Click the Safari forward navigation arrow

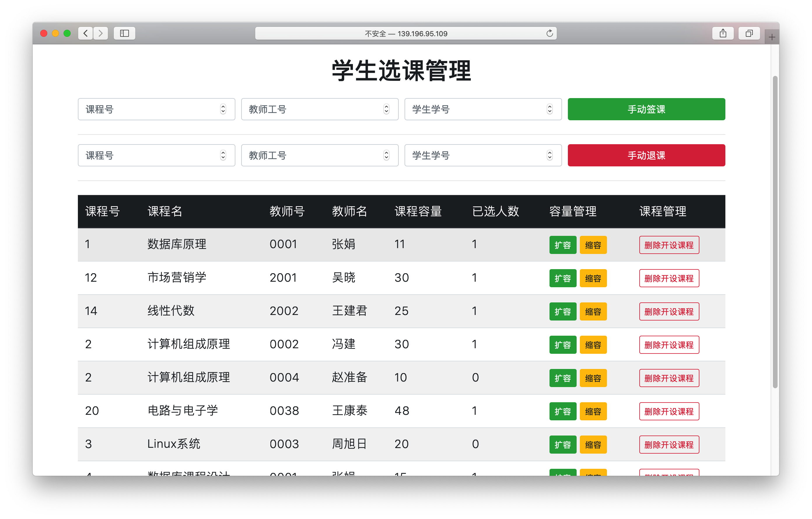coord(101,33)
